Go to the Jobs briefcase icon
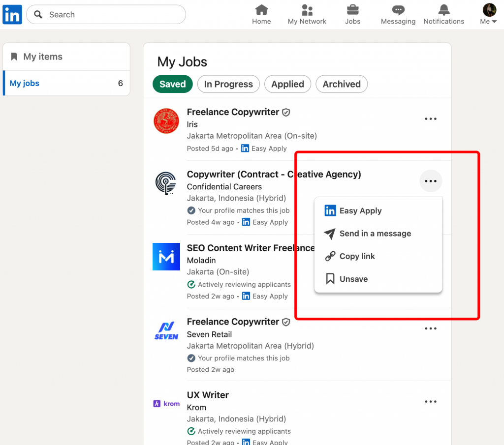Viewport: 504px width, 445px height. [352, 10]
